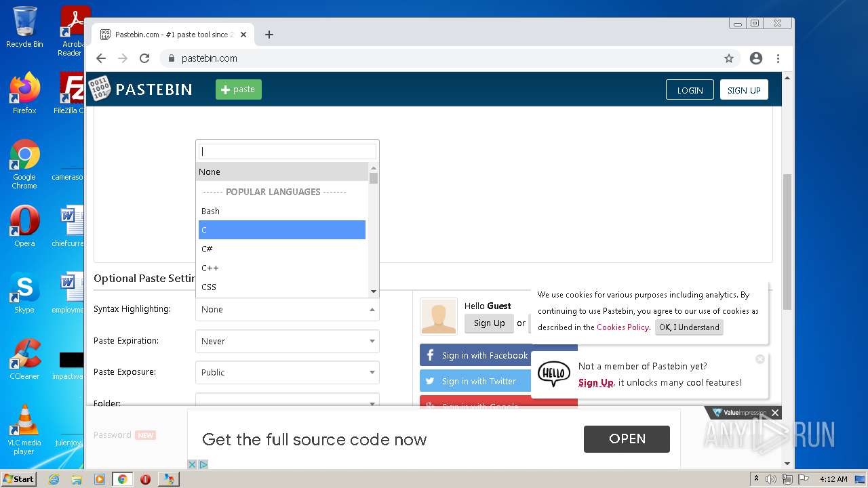
Task: Choose C in the language list
Action: click(x=282, y=230)
